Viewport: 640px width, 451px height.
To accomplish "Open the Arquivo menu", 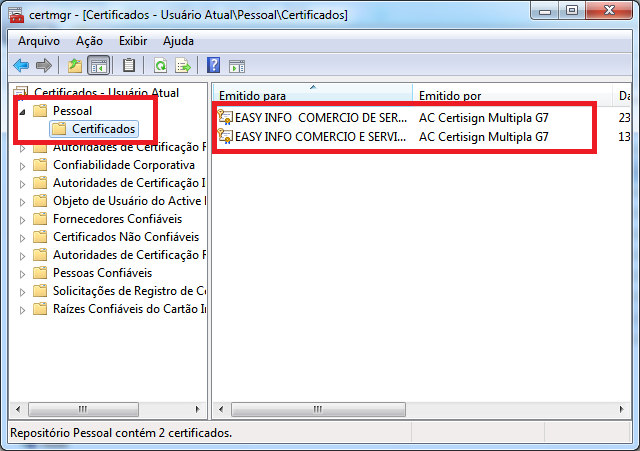I will (39, 41).
